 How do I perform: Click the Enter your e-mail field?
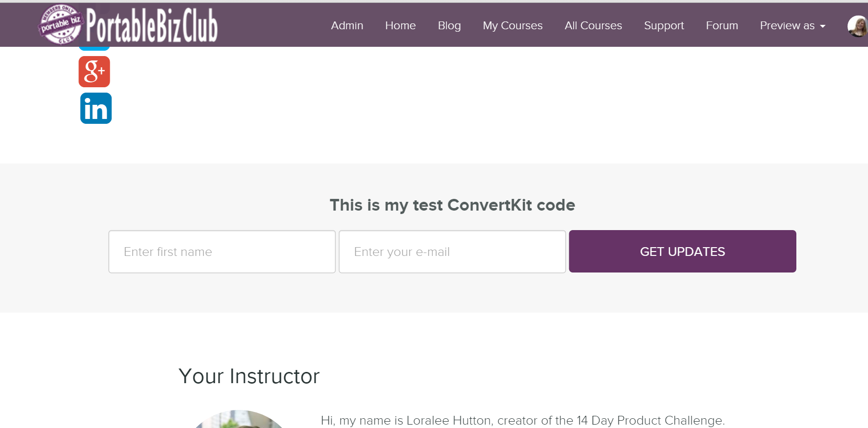coord(452,252)
